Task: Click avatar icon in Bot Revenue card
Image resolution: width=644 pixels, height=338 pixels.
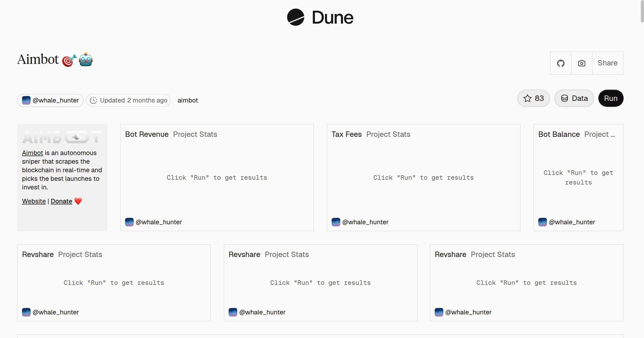Action: point(129,222)
